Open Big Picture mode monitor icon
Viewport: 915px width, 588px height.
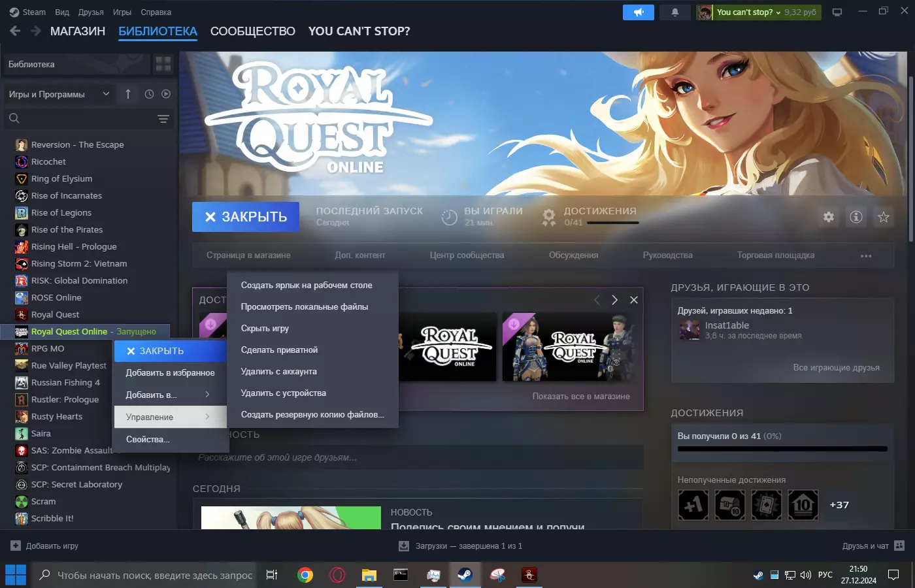[x=837, y=12]
